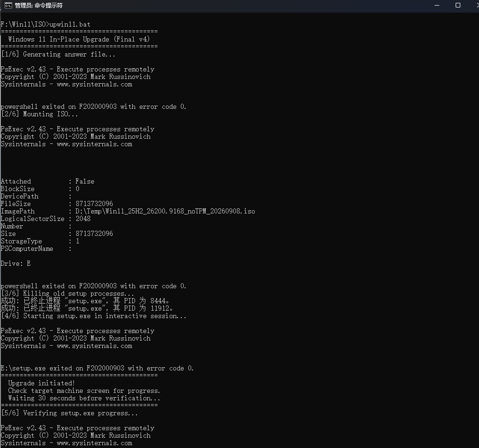479x448 pixels.
Task: Click the '[5/6] Verifying setup.exe progress...' line
Action: point(69,413)
